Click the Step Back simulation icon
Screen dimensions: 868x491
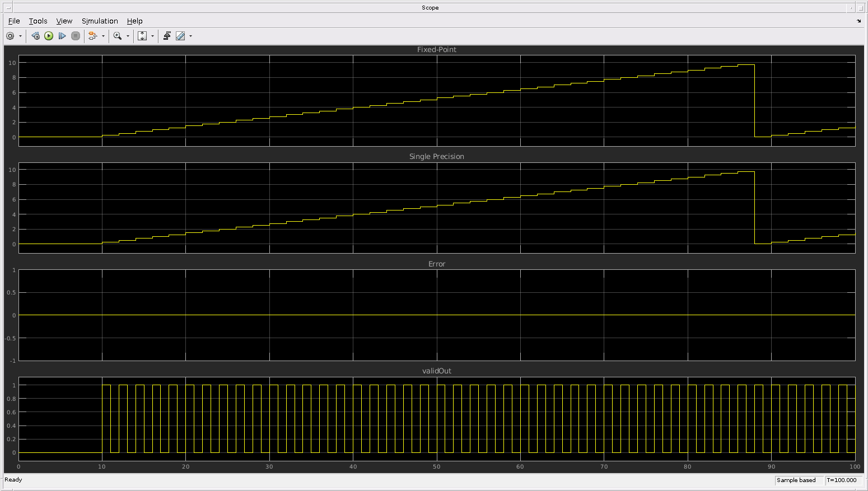35,36
